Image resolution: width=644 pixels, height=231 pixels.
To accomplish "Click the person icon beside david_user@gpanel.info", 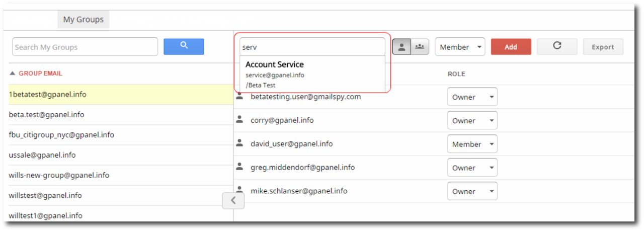I will click(240, 143).
